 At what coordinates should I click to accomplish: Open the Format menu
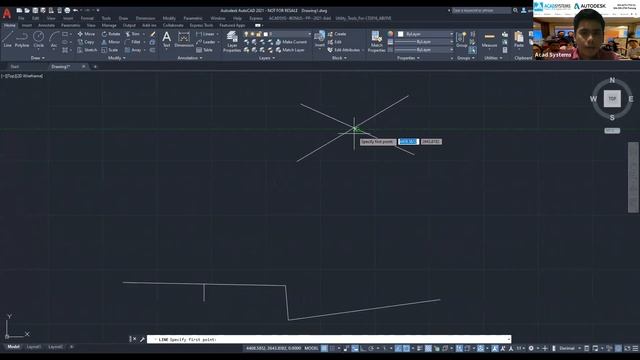pyautogui.click(x=87, y=18)
